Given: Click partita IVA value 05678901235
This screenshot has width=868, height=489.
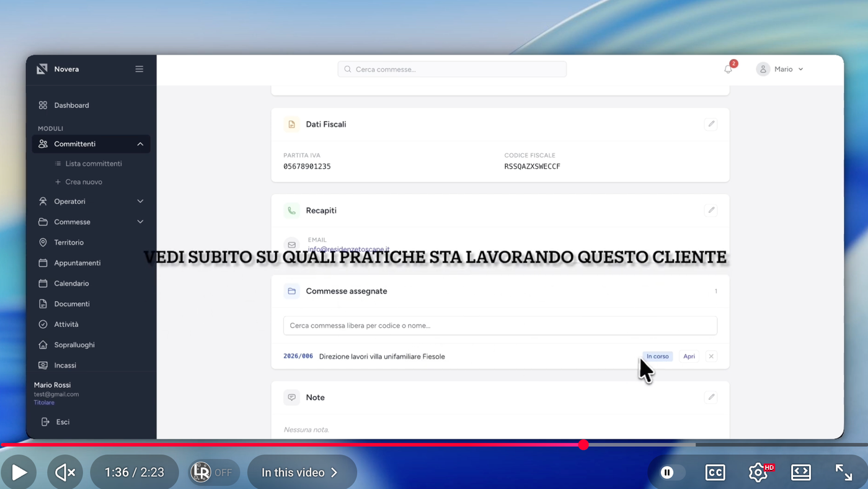Looking at the screenshot, I should pyautogui.click(x=307, y=166).
